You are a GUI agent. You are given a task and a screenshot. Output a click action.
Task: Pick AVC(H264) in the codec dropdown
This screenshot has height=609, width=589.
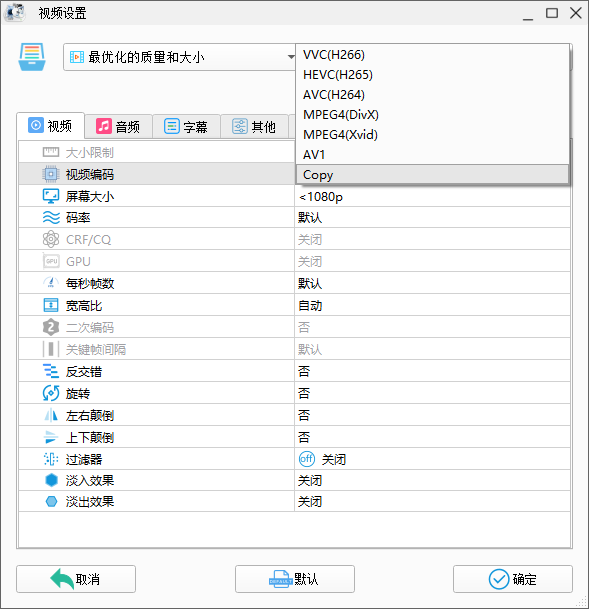tap(432, 95)
